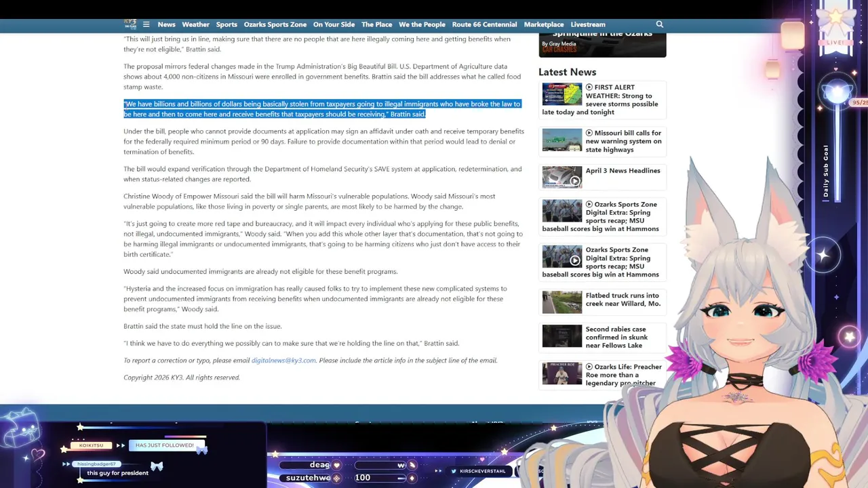The width and height of the screenshot is (868, 488).
Task: Click the Can Crashes promo card by Gray Media
Action: (602, 43)
